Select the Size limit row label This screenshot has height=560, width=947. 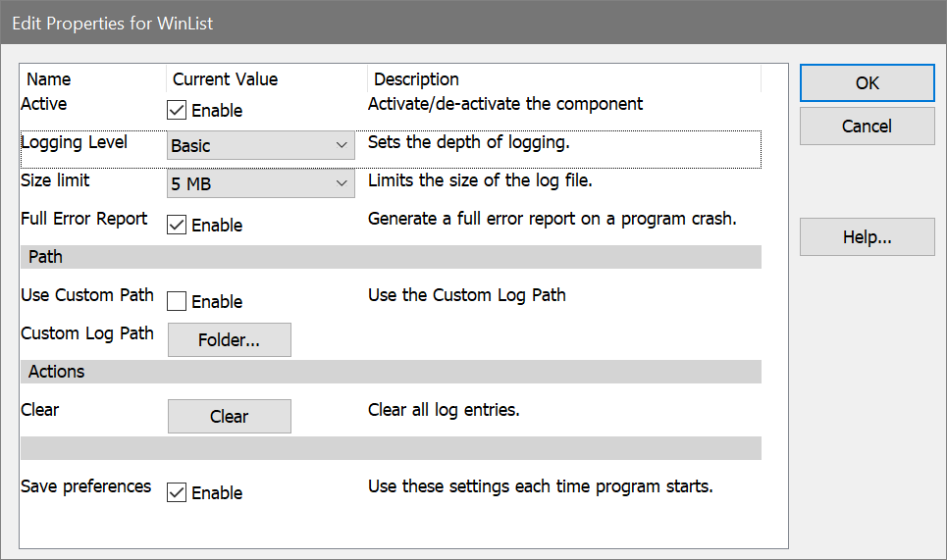pyautogui.click(x=56, y=180)
